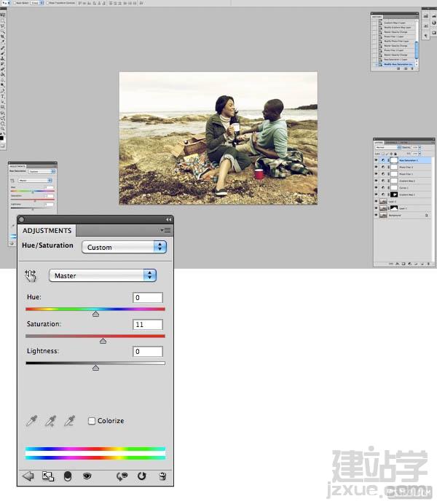Hide the Background layer eye icon
This screenshot has width=437, height=504.
376,215
